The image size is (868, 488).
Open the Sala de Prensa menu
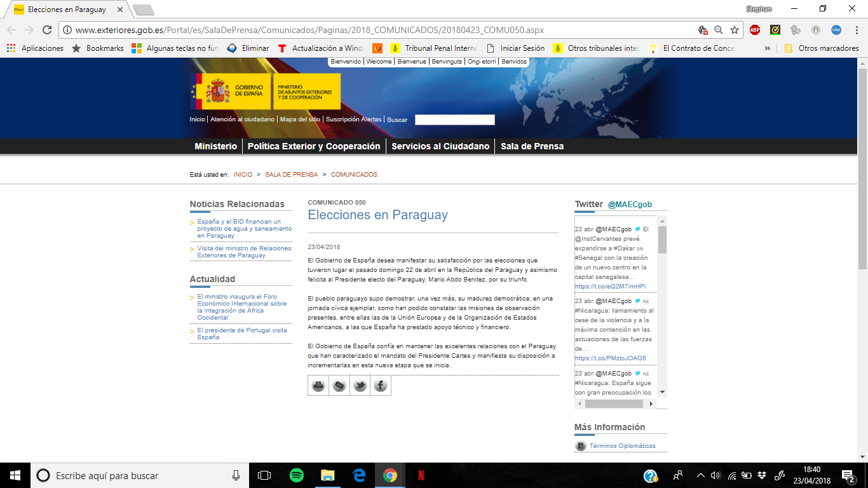point(532,146)
